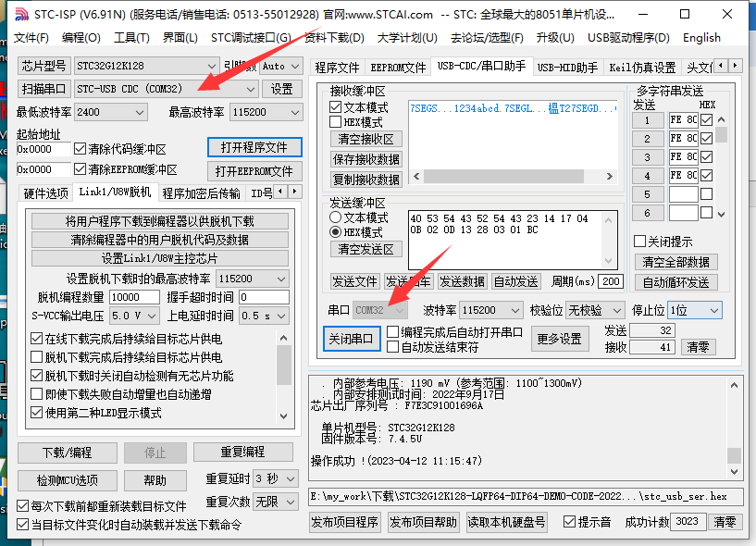Screen dimensions: 756x546
Task: Click 检测MCU选项 button
Action: 67,480
